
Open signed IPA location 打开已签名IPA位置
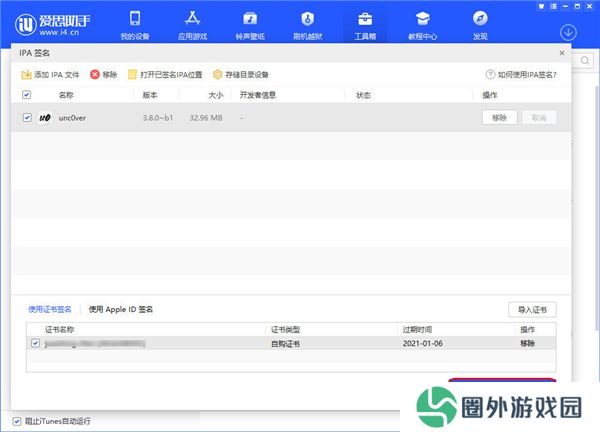pos(165,75)
